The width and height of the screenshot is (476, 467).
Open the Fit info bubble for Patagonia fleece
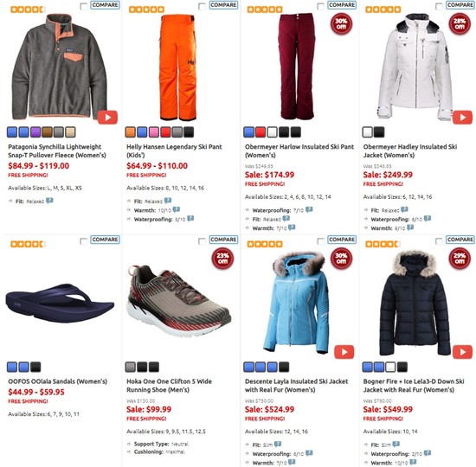(x=49, y=201)
